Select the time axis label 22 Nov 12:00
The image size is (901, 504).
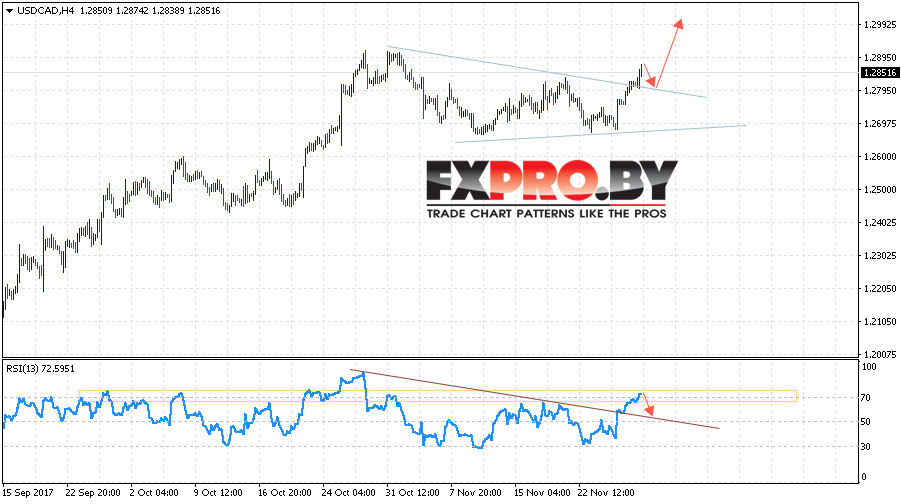coord(606,493)
